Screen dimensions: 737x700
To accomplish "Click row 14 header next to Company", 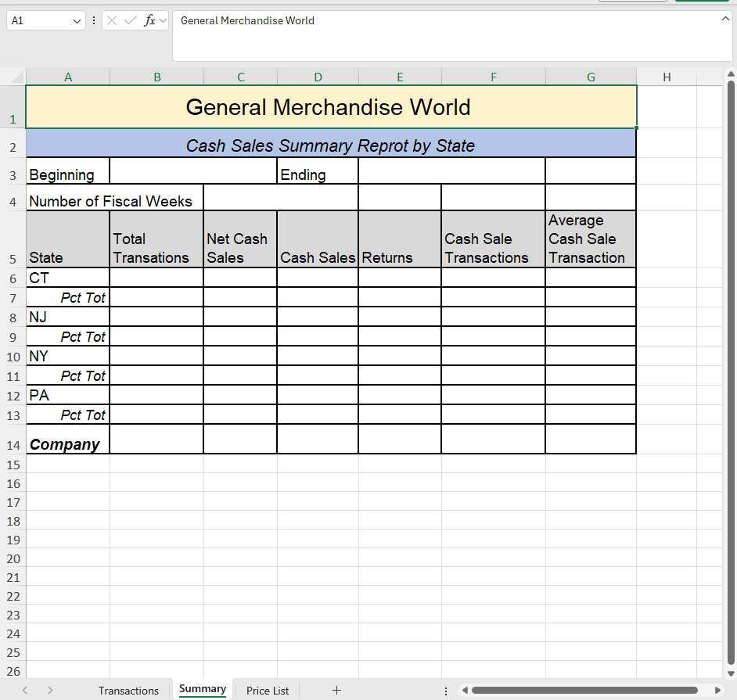I will 13,445.
